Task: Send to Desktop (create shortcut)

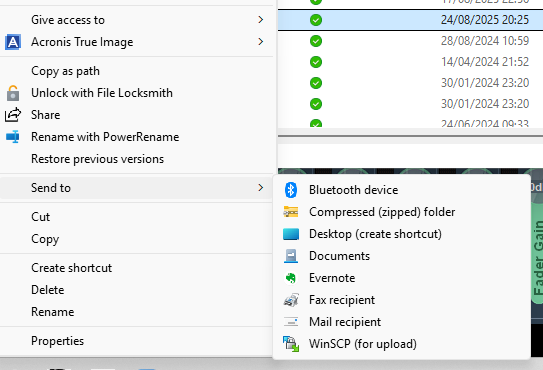Action: click(375, 234)
